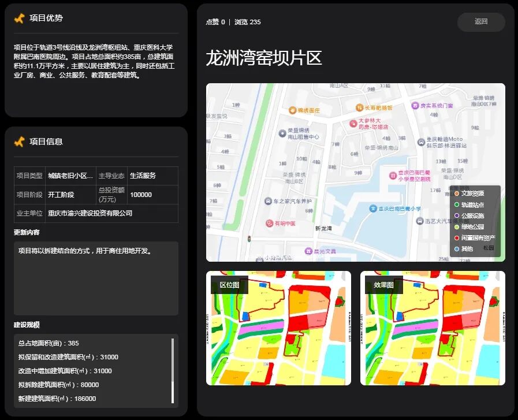The height and width of the screenshot is (420, 518).
Task: Click the 车之家汽车养护 marker
Action: [269, 201]
